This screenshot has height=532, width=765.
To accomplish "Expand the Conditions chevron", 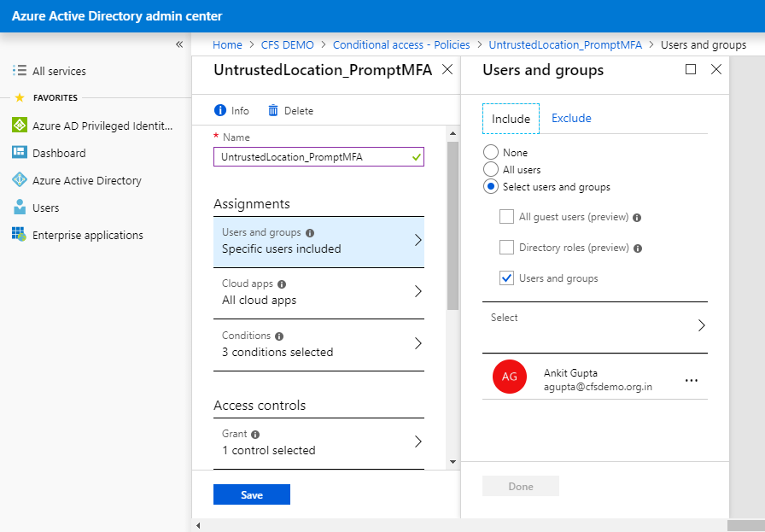I will click(x=418, y=343).
